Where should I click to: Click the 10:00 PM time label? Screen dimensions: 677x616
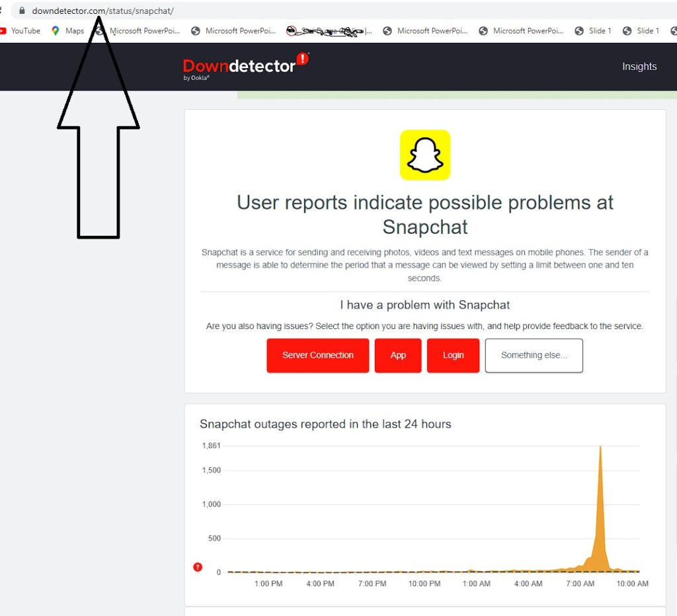click(424, 584)
